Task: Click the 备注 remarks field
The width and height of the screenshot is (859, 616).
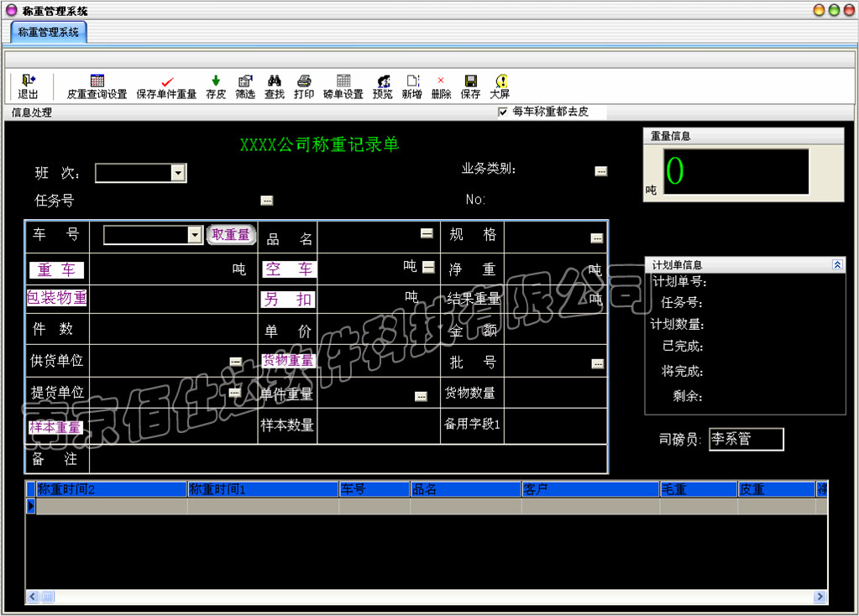Action: click(348, 459)
